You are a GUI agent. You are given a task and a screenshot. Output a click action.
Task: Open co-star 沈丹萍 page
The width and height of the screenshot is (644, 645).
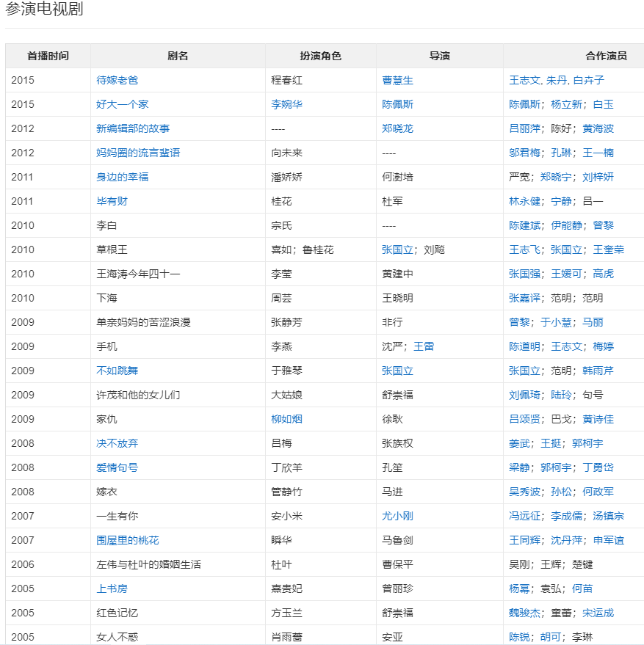567,541
